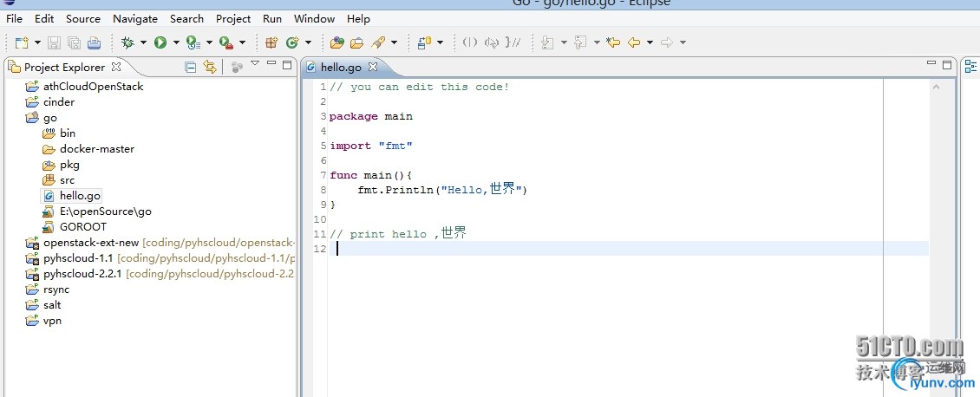This screenshot has height=397, width=980.
Task: Select the src folder
Action: click(67, 180)
